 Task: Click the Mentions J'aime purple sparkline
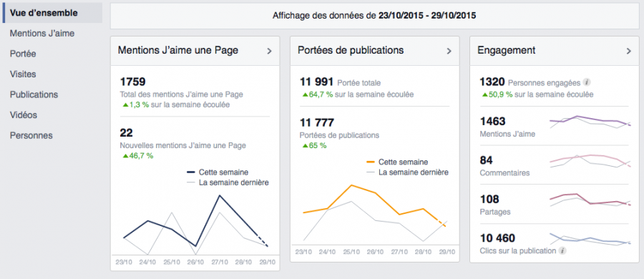(590, 122)
